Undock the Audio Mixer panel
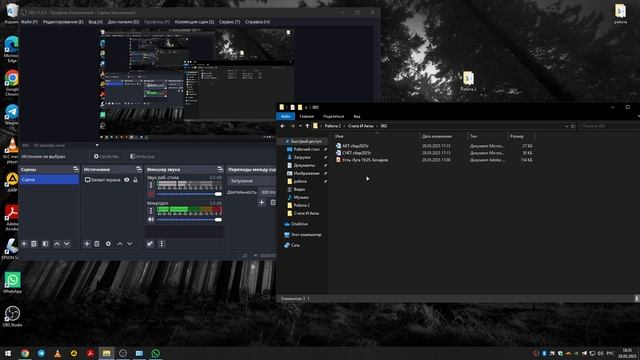The height and width of the screenshot is (360, 640). [220, 169]
